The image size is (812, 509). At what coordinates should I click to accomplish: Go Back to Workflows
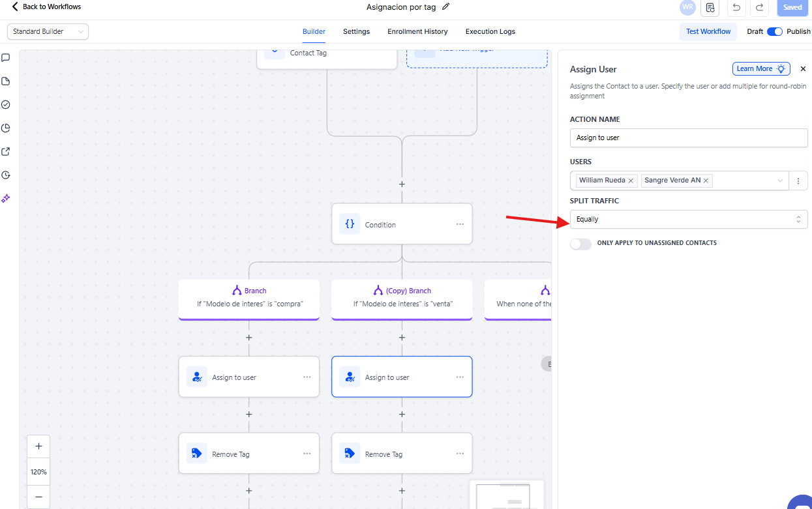46,7
